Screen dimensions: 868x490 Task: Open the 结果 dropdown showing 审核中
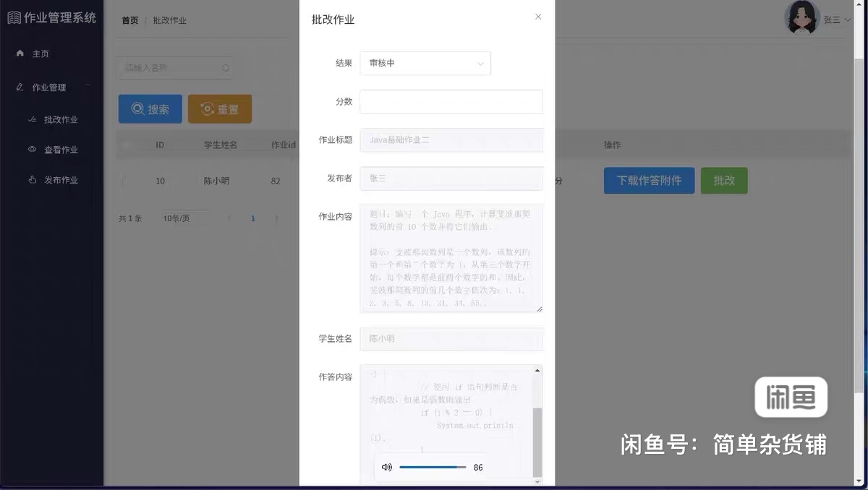point(425,64)
